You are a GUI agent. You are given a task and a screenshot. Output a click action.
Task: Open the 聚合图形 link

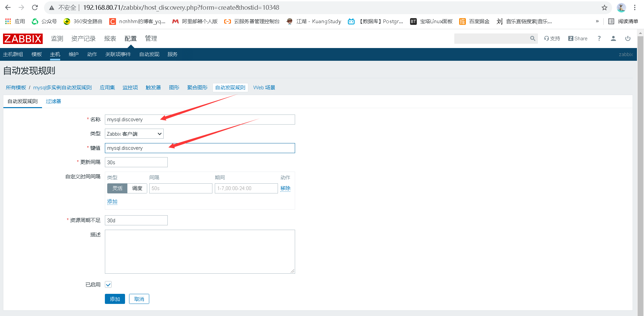pos(197,88)
